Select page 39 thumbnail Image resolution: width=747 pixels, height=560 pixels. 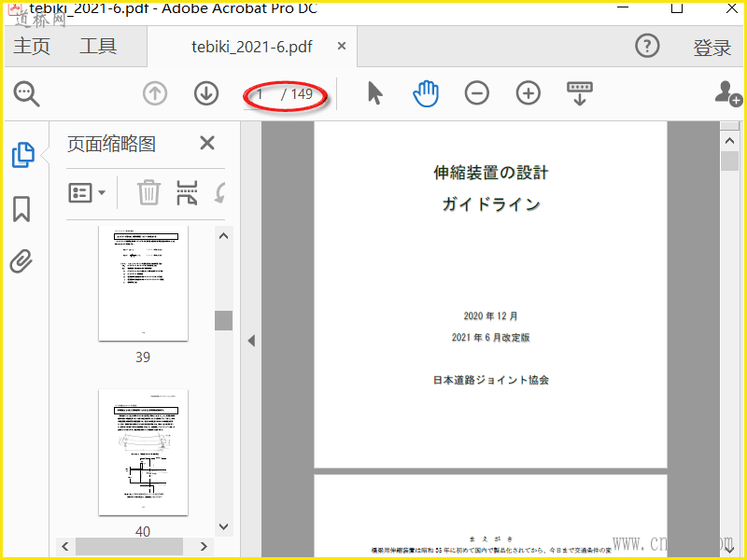pos(144,284)
